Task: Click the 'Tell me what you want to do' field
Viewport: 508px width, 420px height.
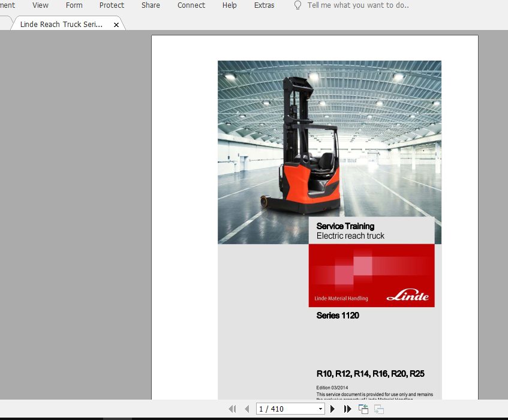Action: (x=358, y=5)
